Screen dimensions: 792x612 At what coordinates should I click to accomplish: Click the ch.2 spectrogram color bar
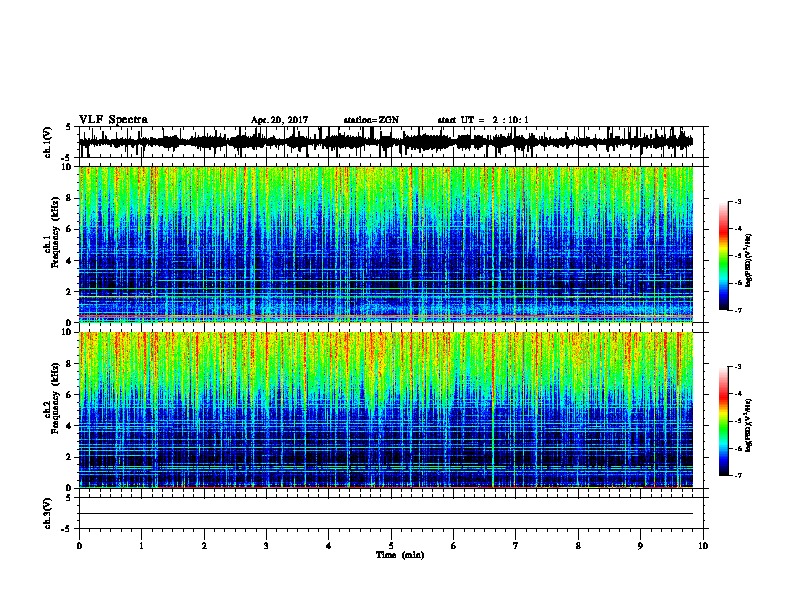click(x=724, y=421)
